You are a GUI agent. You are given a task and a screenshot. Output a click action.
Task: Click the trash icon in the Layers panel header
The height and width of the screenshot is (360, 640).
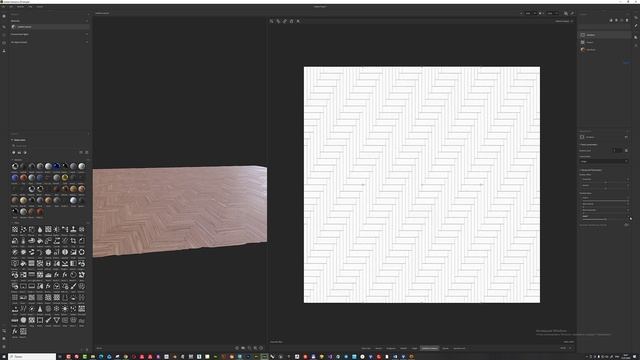[627, 20]
